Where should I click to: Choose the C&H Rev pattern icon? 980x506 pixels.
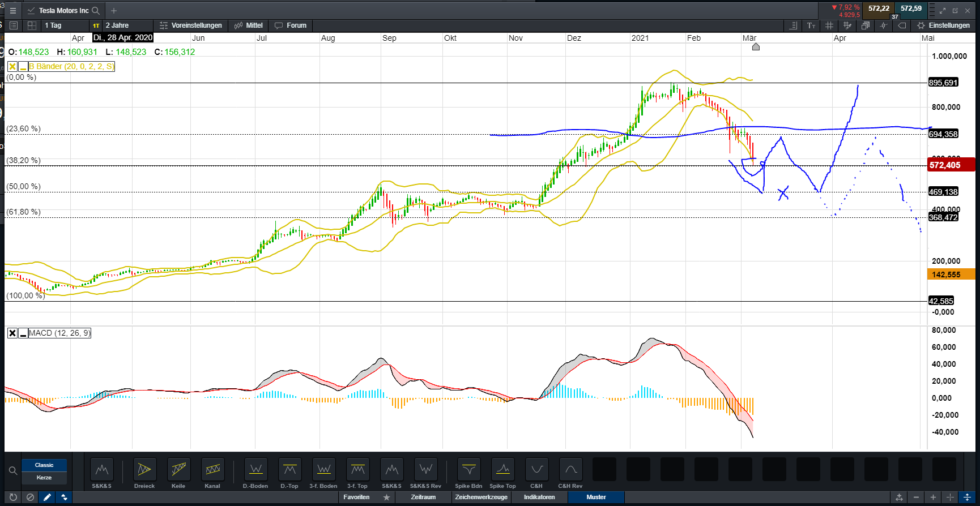[x=570, y=470]
